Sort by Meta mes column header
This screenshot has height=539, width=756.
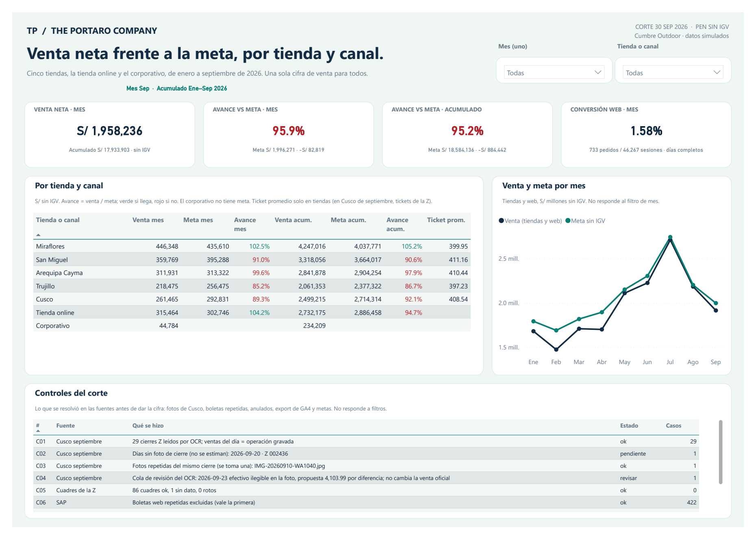point(198,220)
